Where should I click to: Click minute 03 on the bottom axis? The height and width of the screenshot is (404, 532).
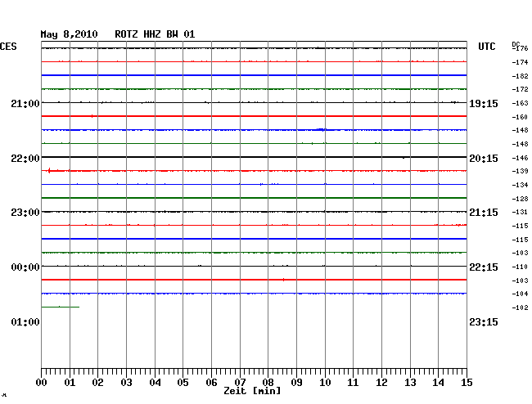click(126, 383)
